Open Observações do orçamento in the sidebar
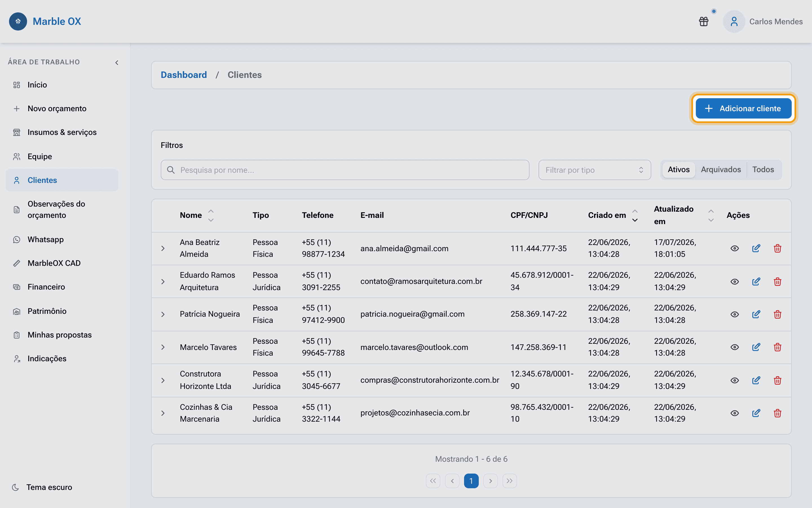The image size is (812, 508). pos(62,210)
